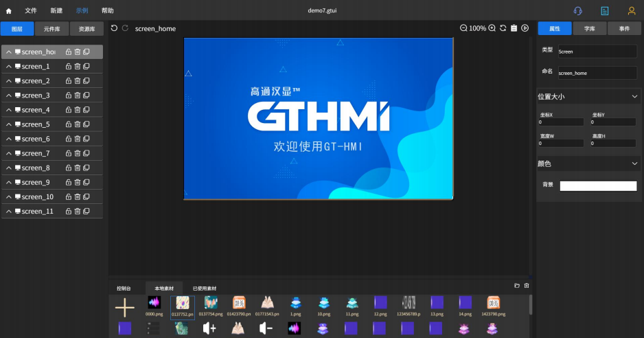Collapse the 颜色 section
The width and height of the screenshot is (644, 338).
tap(634, 164)
